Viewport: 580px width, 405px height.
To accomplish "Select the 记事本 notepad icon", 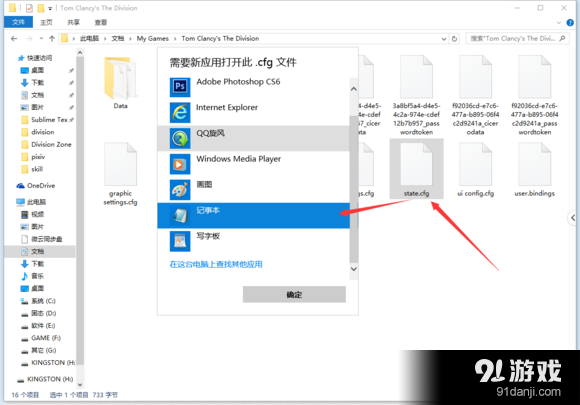I will pyautogui.click(x=180, y=215).
